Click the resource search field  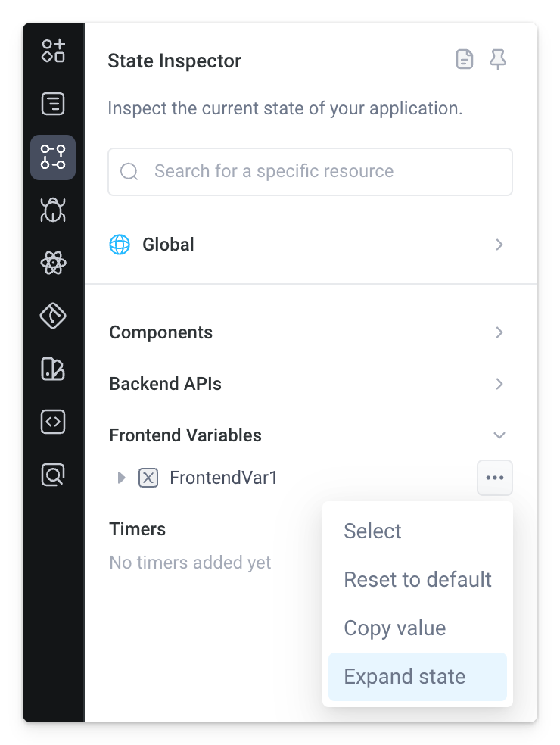(x=310, y=171)
